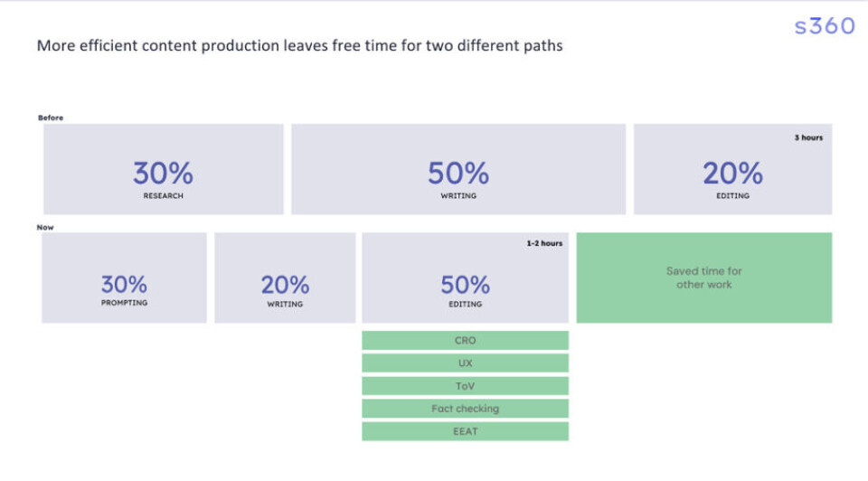Select the "Fact checking" bar
Screen dimensions: 868x481
pyautogui.click(x=465, y=409)
